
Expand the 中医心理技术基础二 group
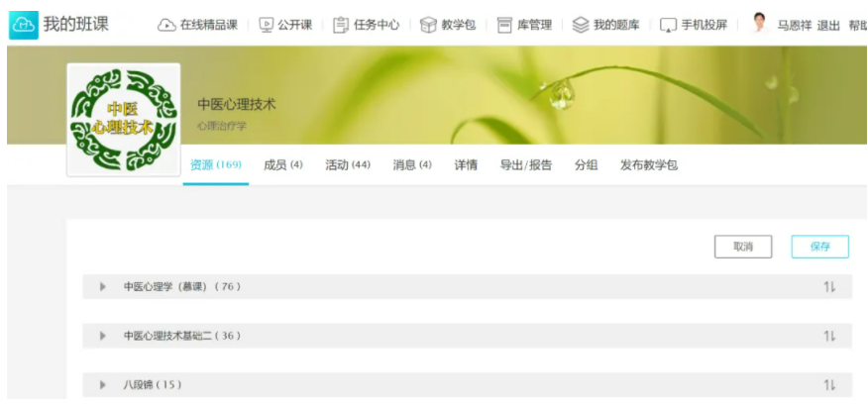pos(102,336)
